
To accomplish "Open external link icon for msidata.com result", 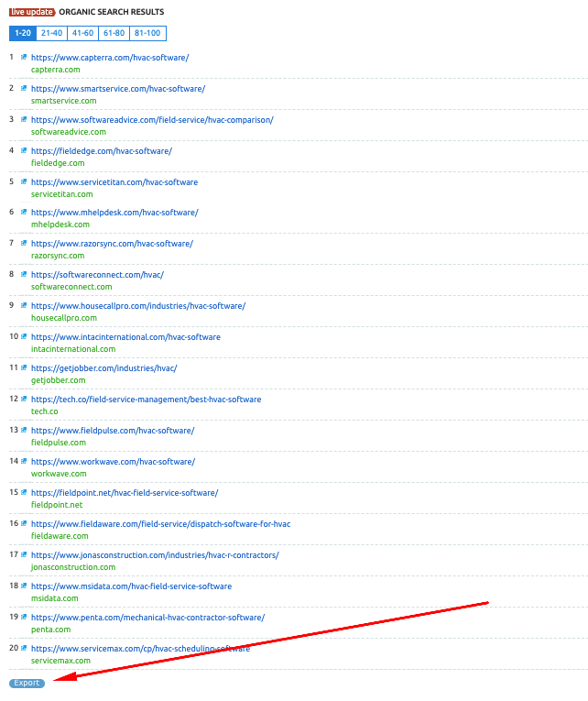I will pyautogui.click(x=24, y=586).
